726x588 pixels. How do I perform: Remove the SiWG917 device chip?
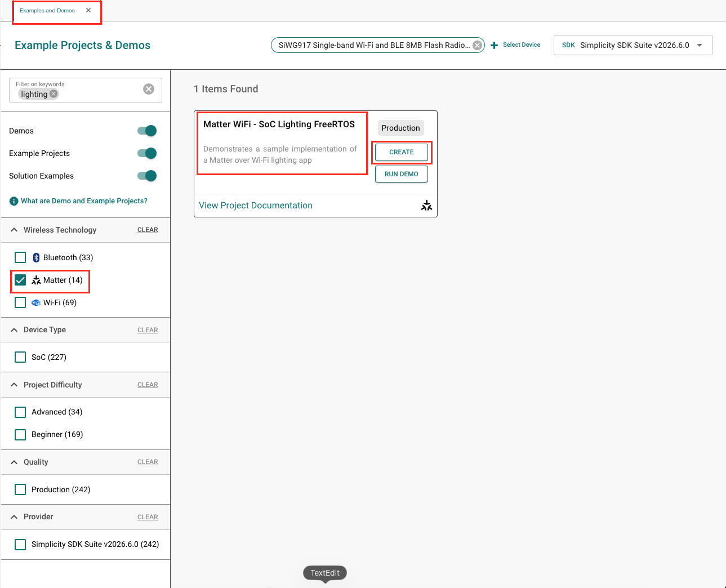[477, 46]
